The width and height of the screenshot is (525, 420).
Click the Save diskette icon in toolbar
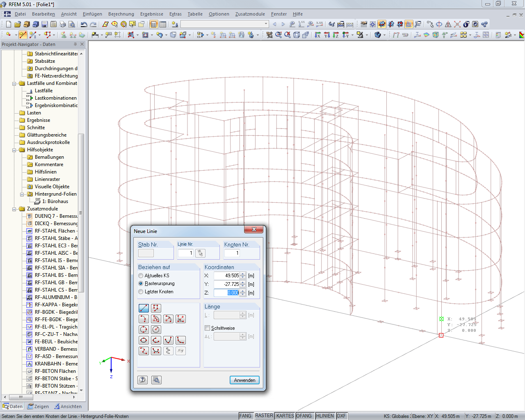[45, 25]
